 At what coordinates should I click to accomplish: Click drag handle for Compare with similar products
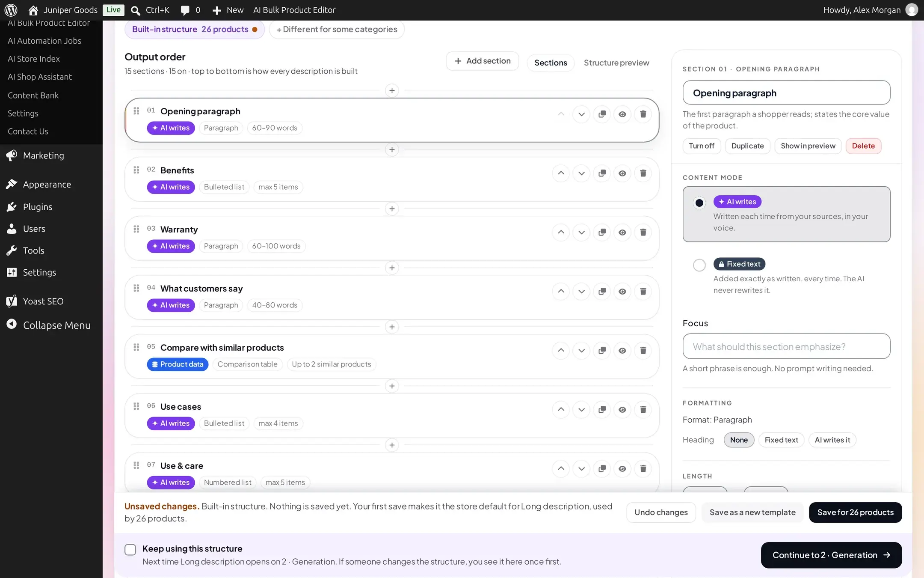pyautogui.click(x=136, y=347)
